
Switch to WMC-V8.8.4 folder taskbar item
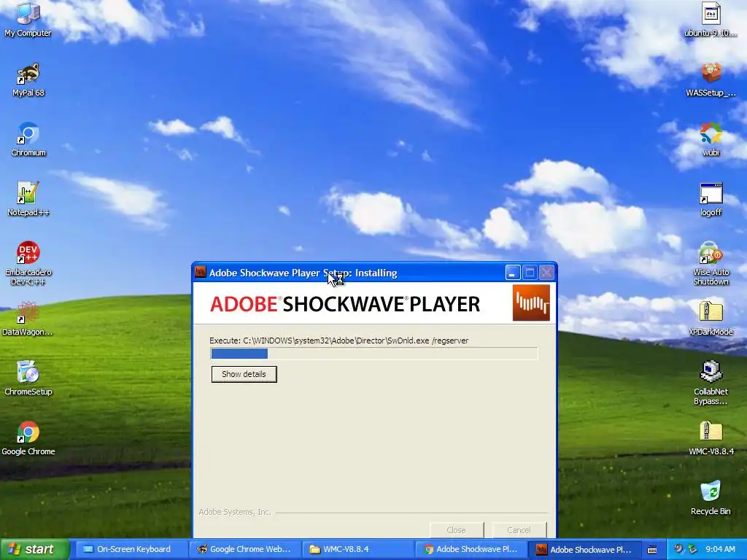[358, 550]
